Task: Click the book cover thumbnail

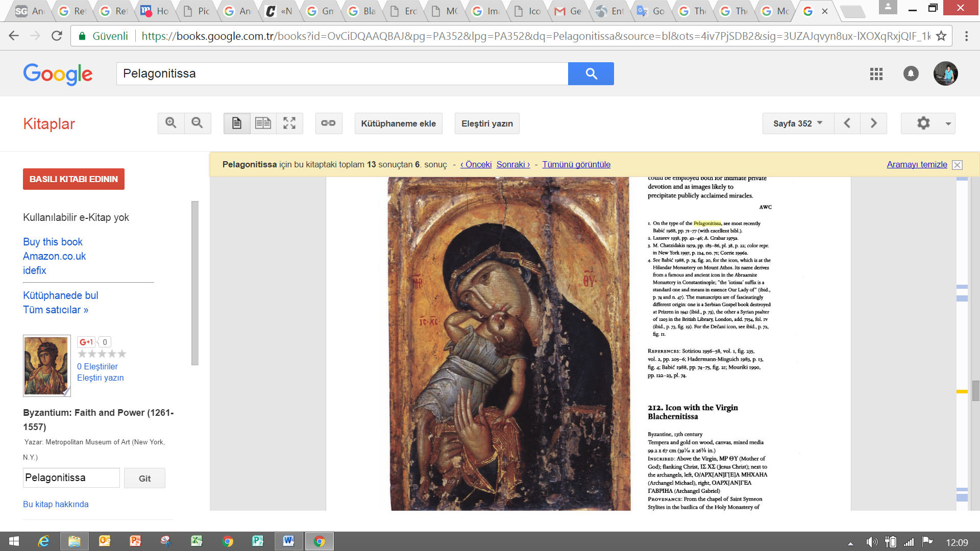Action: coord(46,365)
